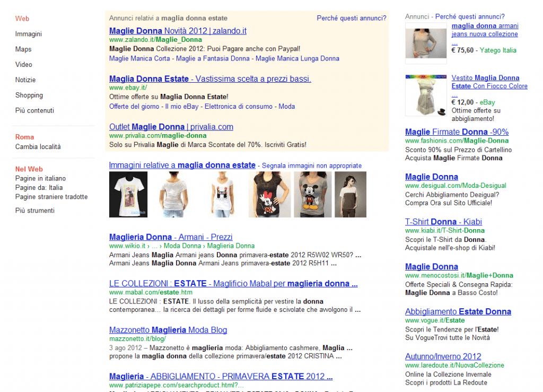This screenshot has width=543, height=392.
Task: Open T-Shirt Donna - Kiabi ad
Action: coord(443,222)
